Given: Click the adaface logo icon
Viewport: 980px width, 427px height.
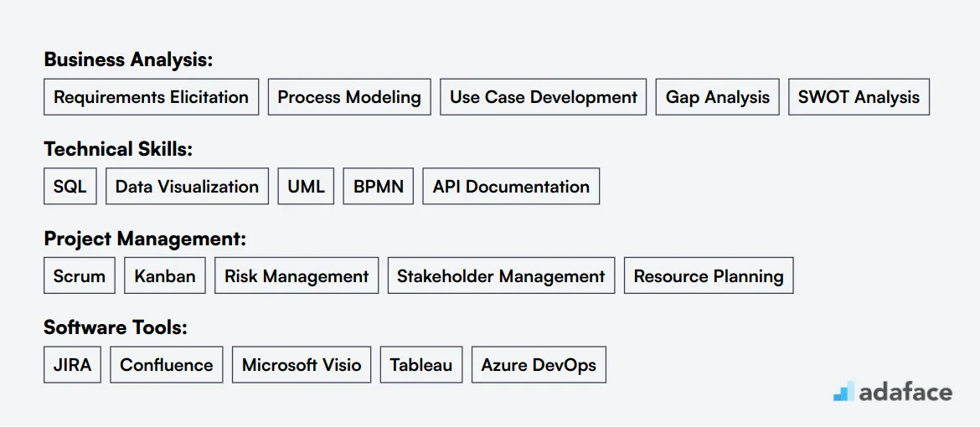Looking at the screenshot, I should point(843,391).
